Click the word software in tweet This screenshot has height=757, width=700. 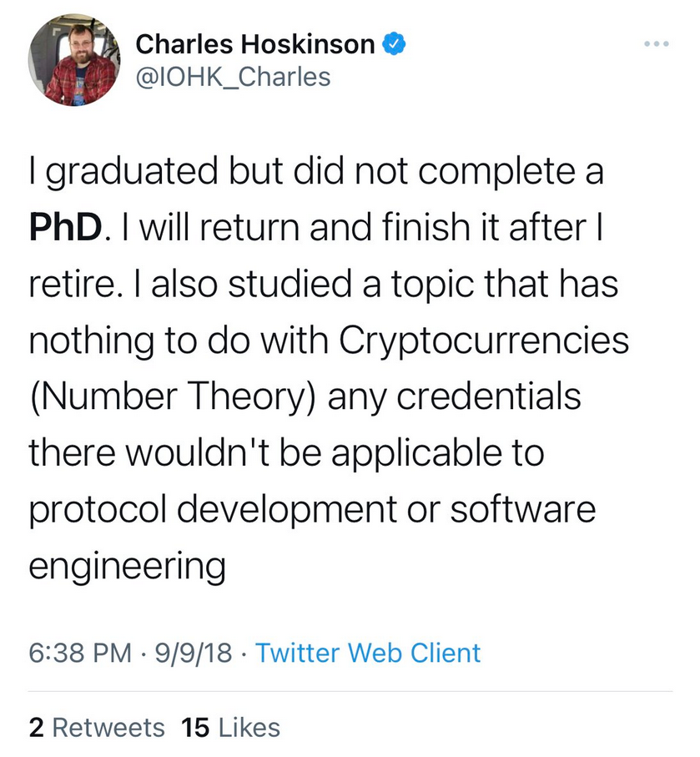523,510
